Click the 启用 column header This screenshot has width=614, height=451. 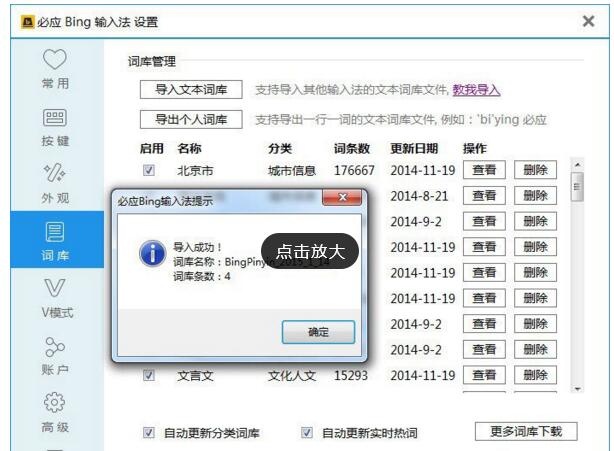pos(152,148)
